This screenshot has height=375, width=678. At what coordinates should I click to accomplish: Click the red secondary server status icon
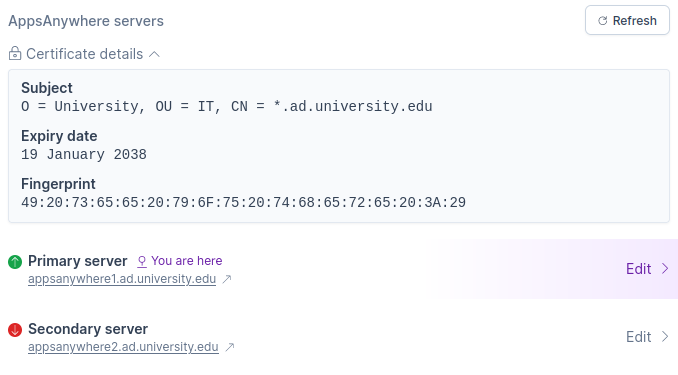coord(15,330)
